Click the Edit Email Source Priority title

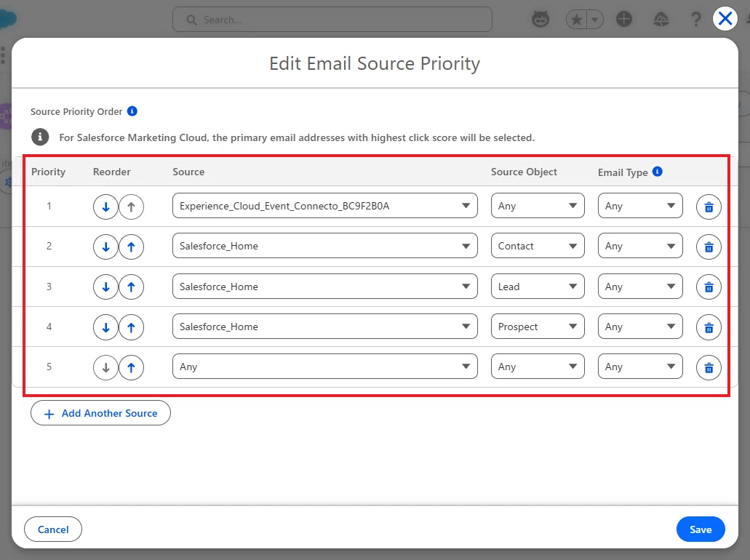coord(375,63)
